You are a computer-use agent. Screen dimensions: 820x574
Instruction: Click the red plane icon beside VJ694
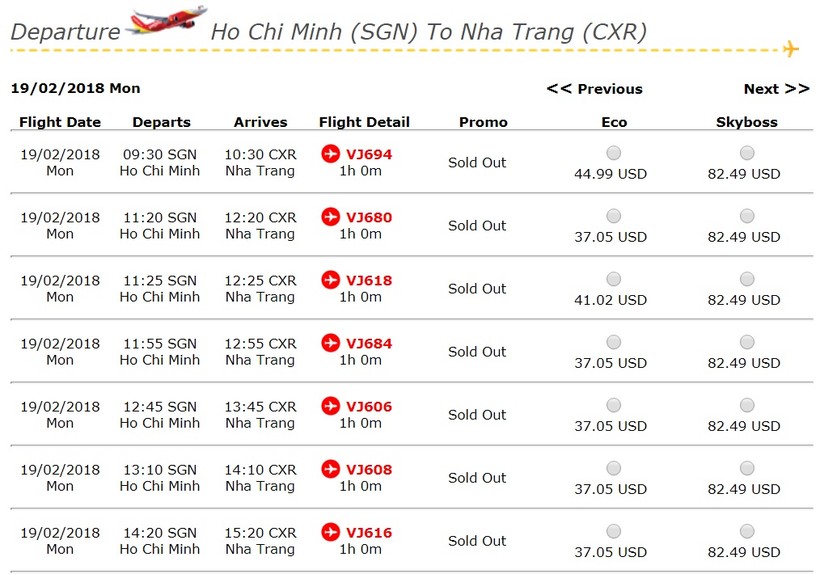[331, 154]
